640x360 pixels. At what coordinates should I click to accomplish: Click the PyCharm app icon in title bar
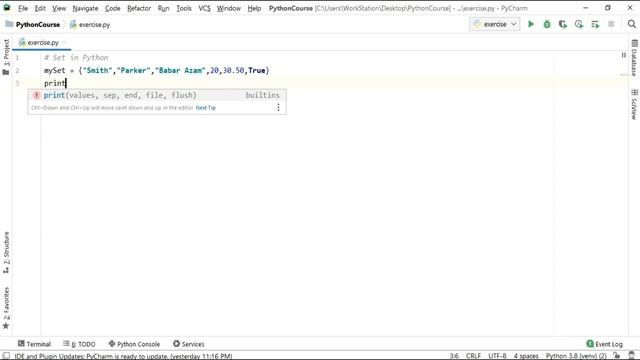7,8
